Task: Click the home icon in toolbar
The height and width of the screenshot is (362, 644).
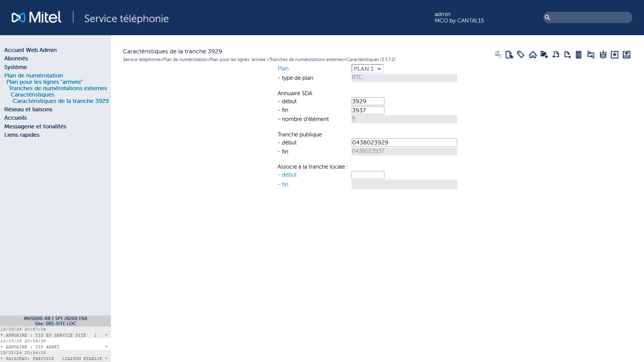Action: click(x=533, y=55)
